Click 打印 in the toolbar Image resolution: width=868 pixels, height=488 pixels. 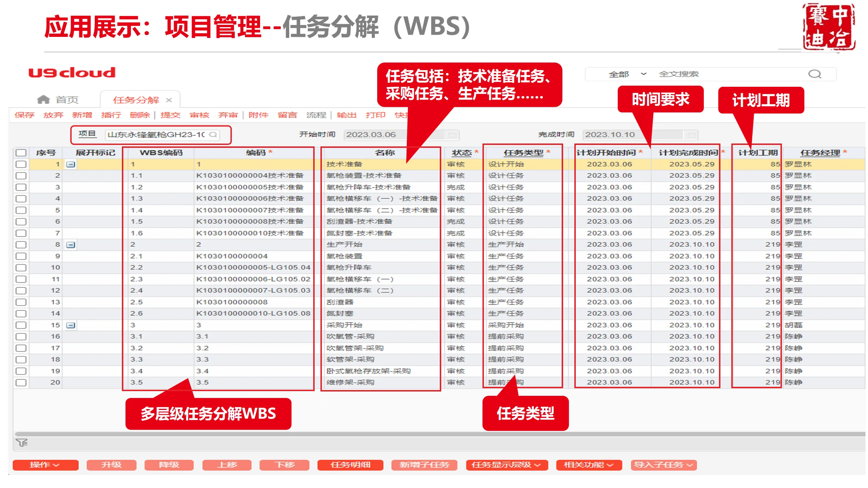(x=375, y=115)
